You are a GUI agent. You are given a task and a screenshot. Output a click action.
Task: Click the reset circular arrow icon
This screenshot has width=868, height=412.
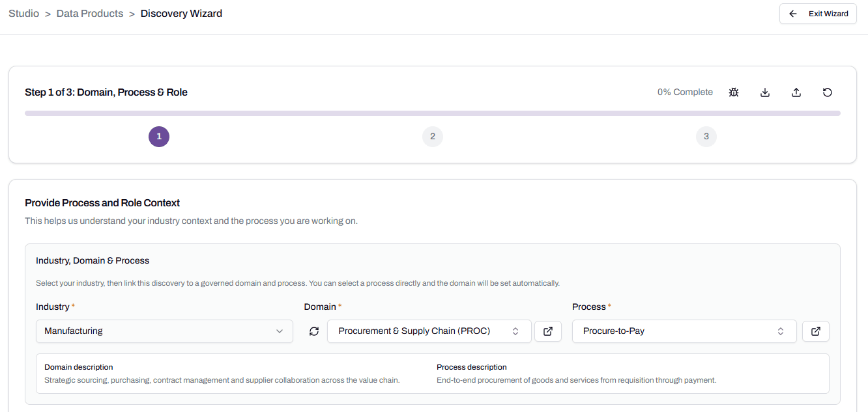point(828,92)
